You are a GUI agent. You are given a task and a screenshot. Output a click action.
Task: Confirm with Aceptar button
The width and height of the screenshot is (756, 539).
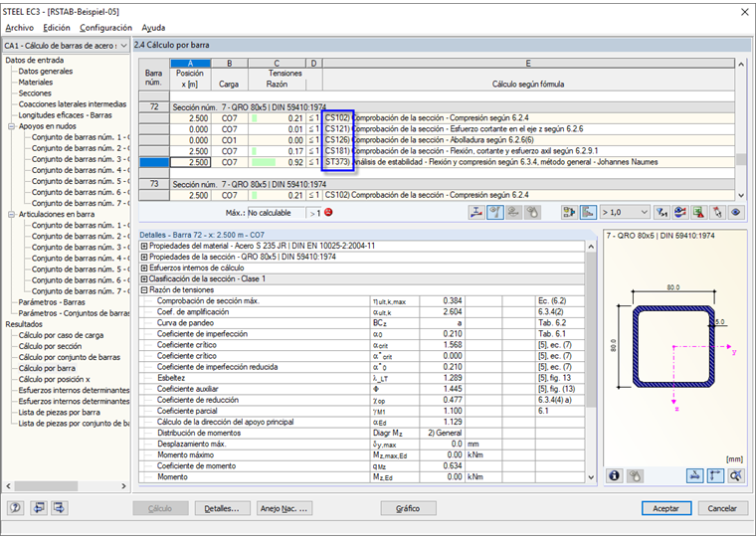666,508
